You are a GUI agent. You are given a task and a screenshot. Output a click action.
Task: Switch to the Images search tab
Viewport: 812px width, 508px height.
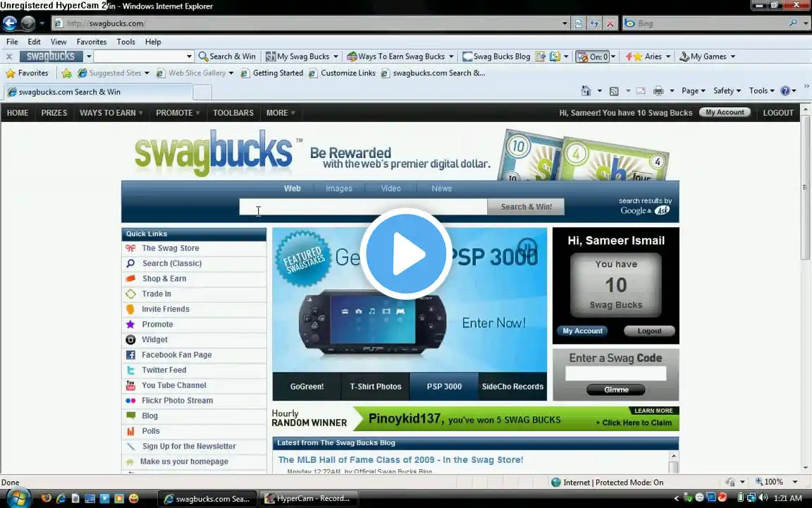[339, 188]
